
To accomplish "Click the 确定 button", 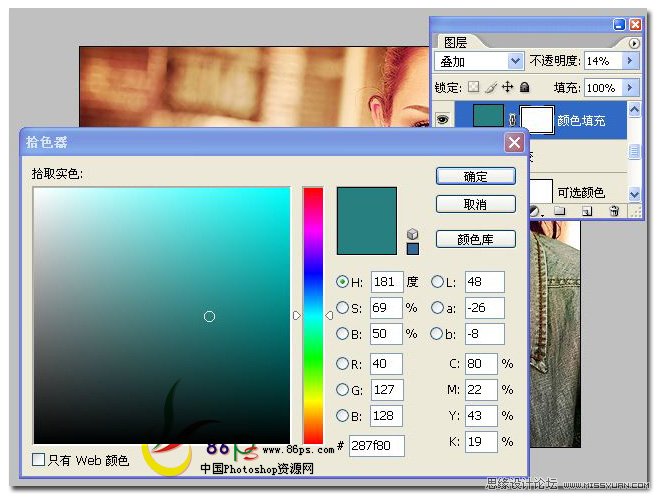I will [x=476, y=176].
